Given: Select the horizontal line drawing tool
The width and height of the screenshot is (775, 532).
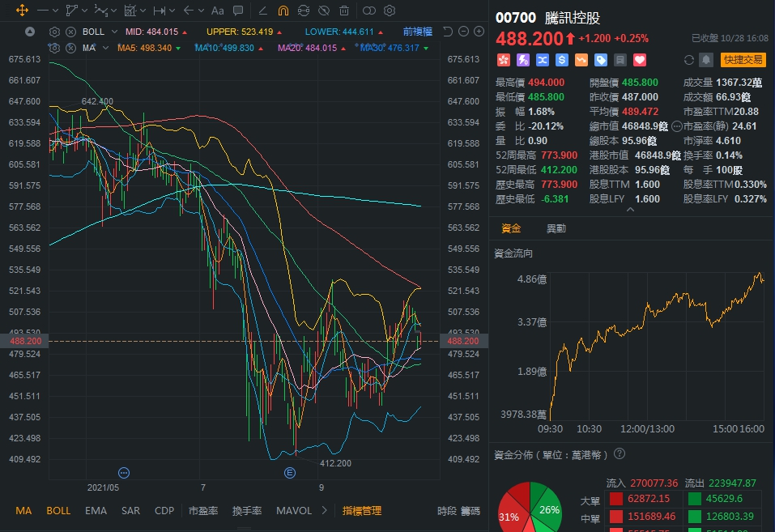Looking at the screenshot, I should tap(42, 11).
